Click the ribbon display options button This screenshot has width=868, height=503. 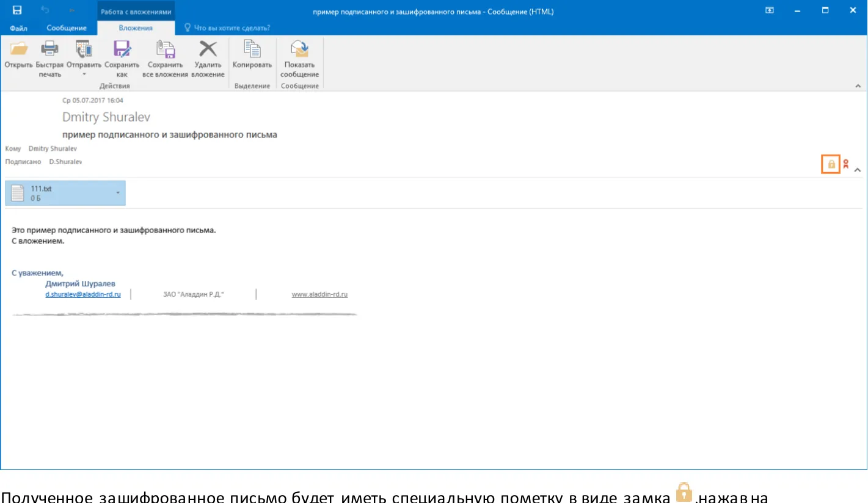770,10
